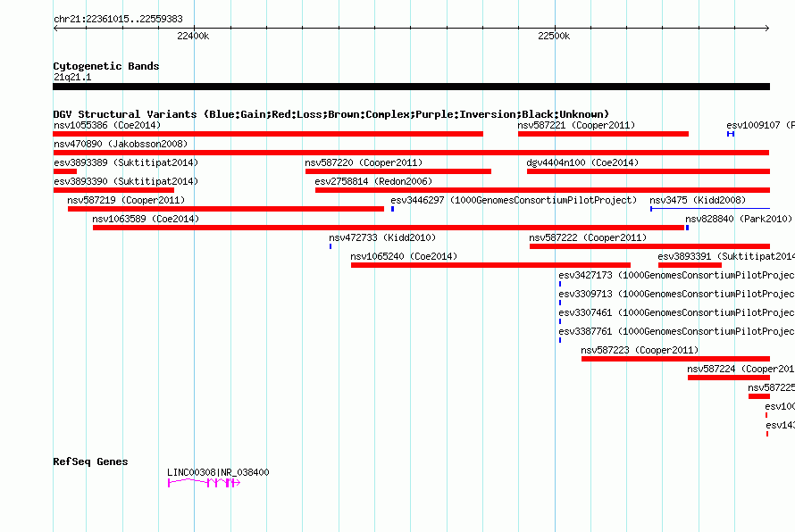Select the esv3893391 red bar
The width and height of the screenshot is (795, 532).
point(690,265)
